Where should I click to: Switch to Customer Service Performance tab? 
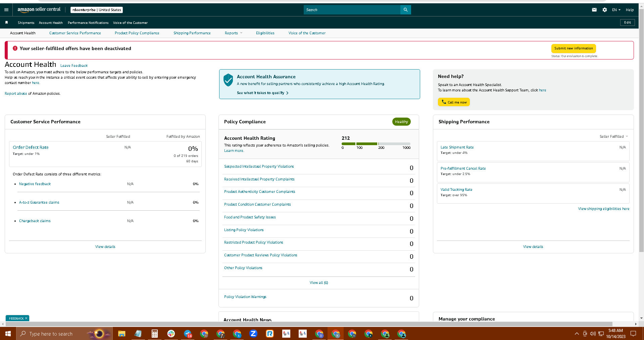tap(75, 33)
